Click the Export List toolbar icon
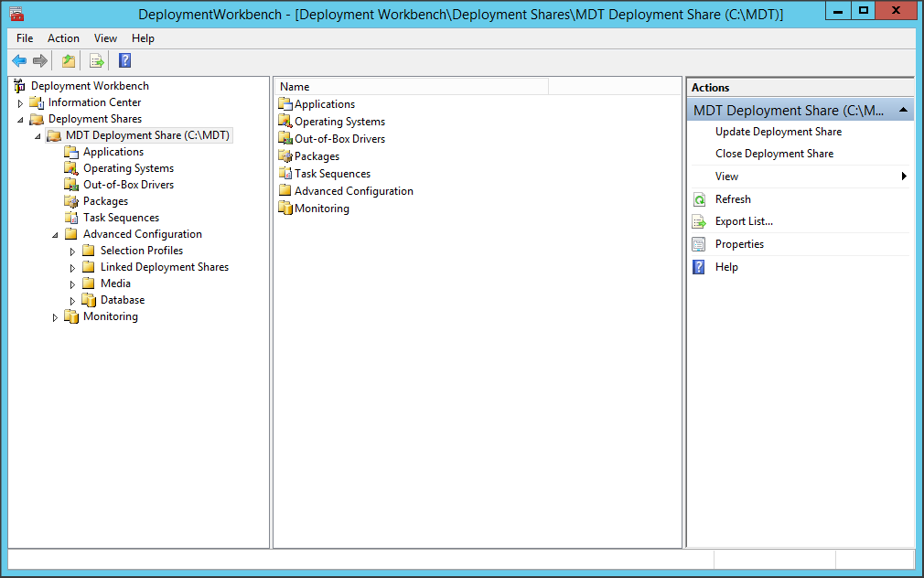The width and height of the screenshot is (924, 578). click(x=97, y=61)
